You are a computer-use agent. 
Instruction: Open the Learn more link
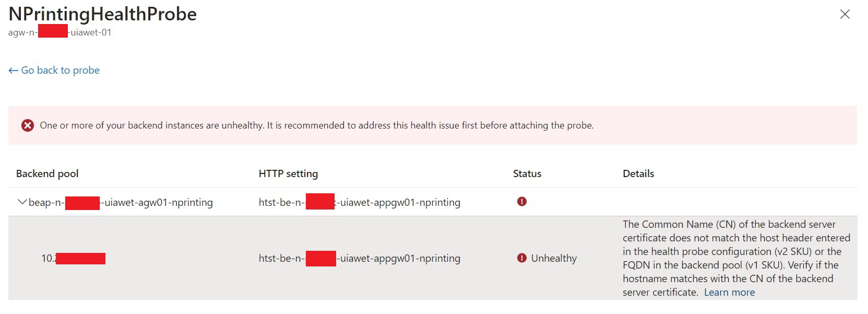pyautogui.click(x=729, y=292)
